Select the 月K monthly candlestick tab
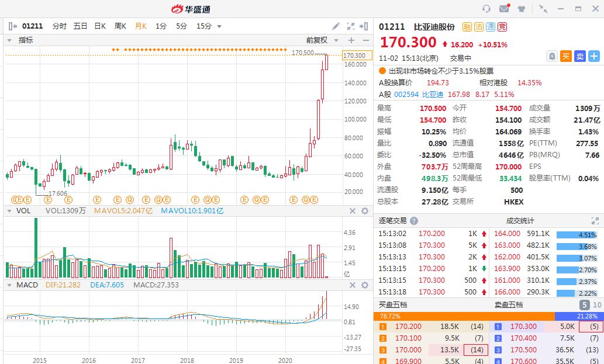This screenshot has height=364, width=604. point(140,26)
